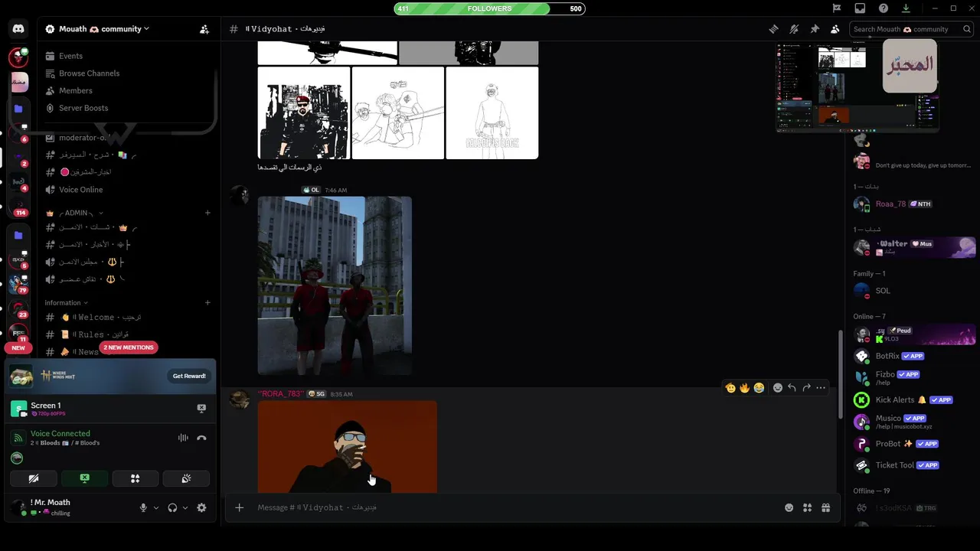Collapse the ADMIN category
The width and height of the screenshot is (980, 551).
[x=74, y=213]
